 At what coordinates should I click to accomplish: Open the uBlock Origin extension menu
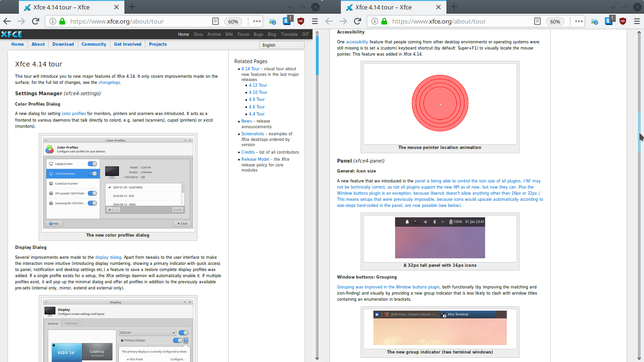[x=301, y=21]
